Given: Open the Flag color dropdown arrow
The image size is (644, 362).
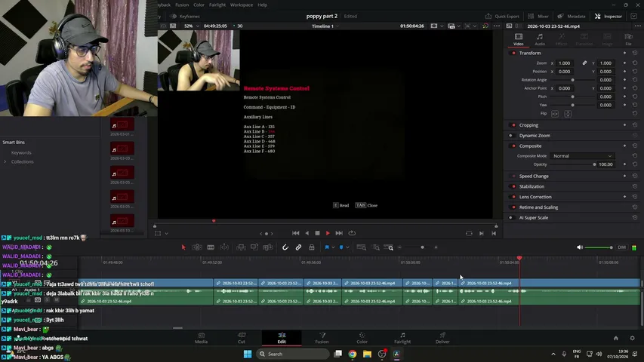Looking at the screenshot, I should pyautogui.click(x=333, y=247).
